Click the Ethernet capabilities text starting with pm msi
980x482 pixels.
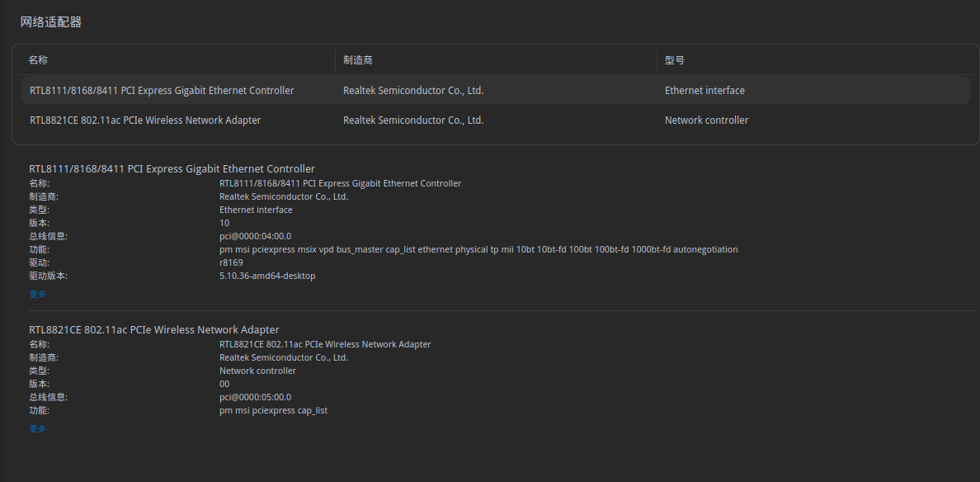(x=478, y=249)
